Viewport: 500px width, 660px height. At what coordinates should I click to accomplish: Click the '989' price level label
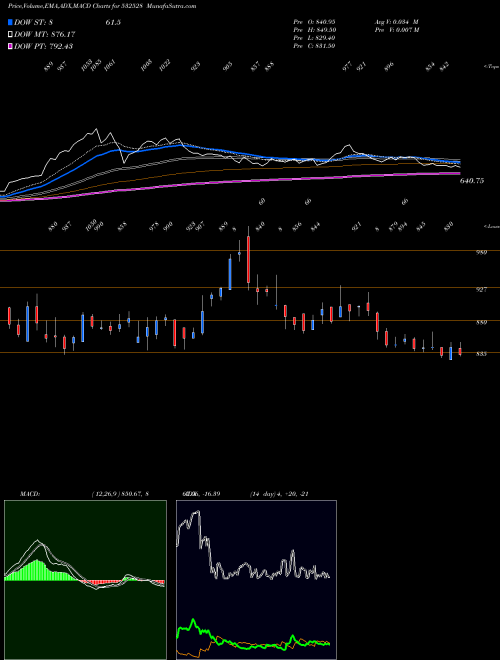coord(481,253)
